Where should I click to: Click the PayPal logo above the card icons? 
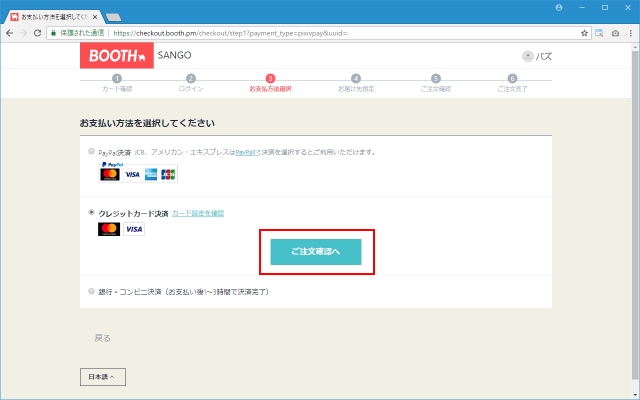click(x=112, y=164)
